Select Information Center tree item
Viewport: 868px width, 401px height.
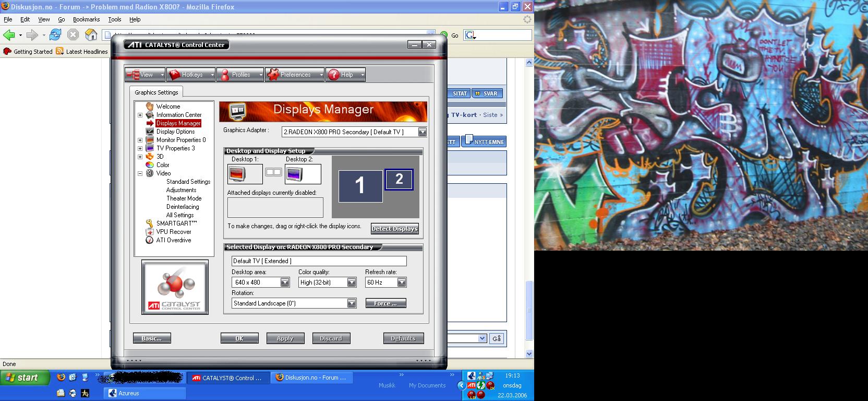179,115
